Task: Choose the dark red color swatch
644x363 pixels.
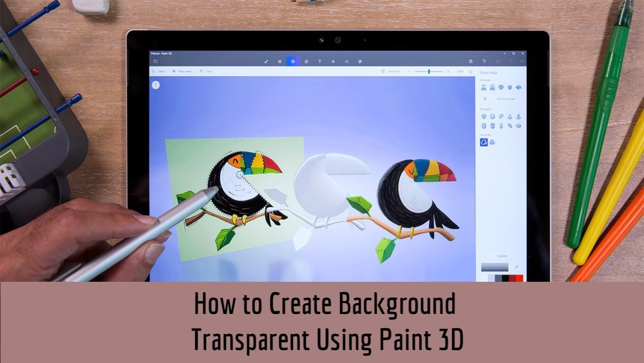Action: point(513,279)
